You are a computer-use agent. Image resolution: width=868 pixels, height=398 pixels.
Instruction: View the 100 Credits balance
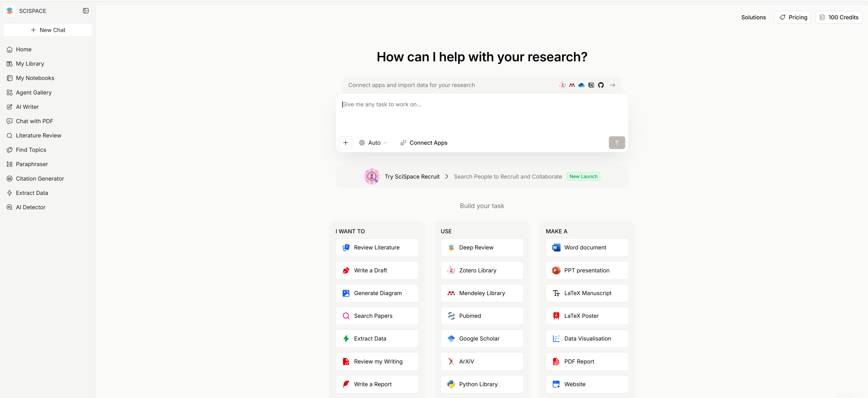point(839,17)
